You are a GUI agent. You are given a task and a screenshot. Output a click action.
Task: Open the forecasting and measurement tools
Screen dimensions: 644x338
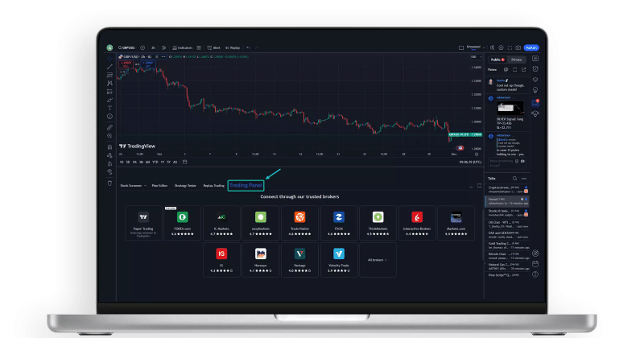coord(109,92)
